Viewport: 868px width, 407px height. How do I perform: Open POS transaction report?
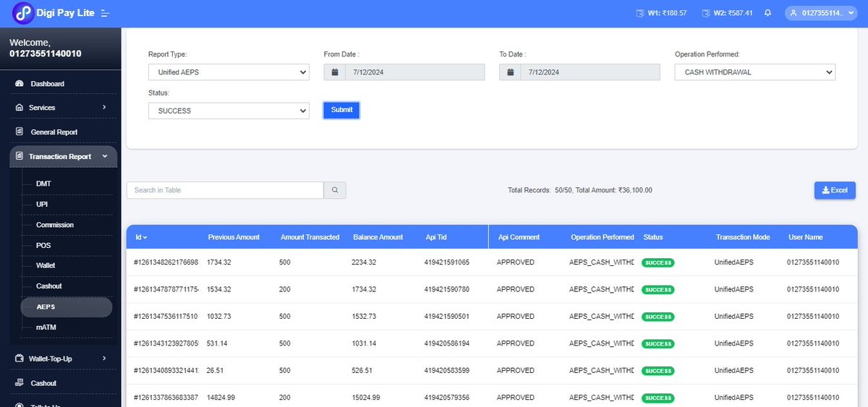point(43,245)
